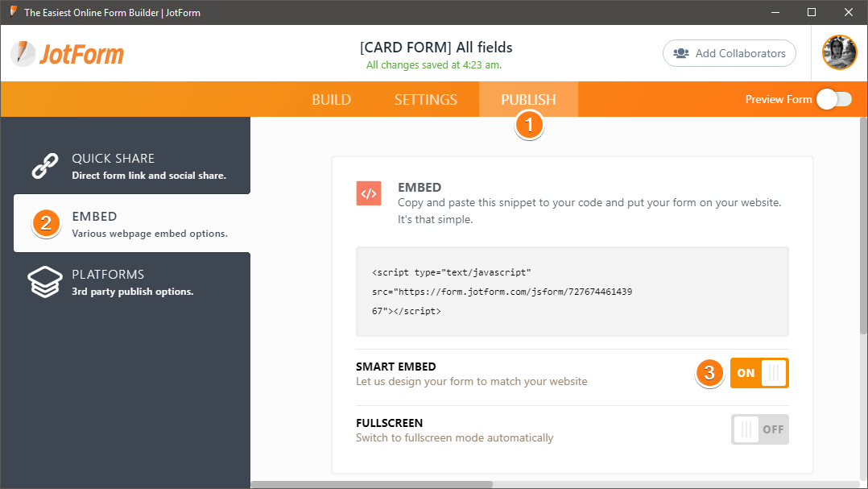Open the user profile avatar
Image resolution: width=868 pixels, height=489 pixels.
(x=839, y=53)
